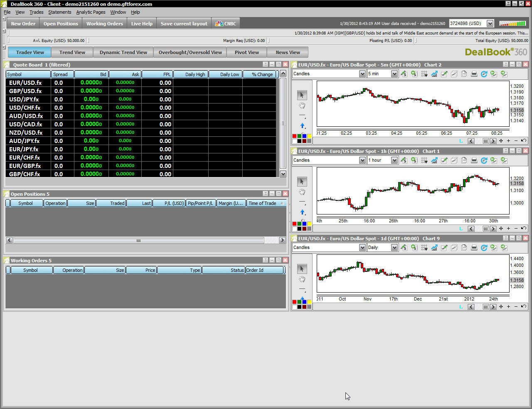Click the grid options icon in Chart 1 toolbar

(424, 160)
